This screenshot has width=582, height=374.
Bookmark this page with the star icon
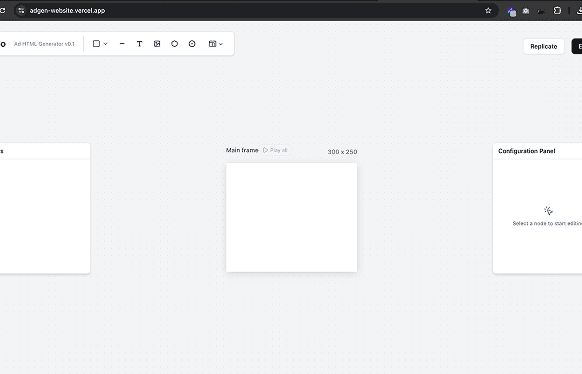488,10
